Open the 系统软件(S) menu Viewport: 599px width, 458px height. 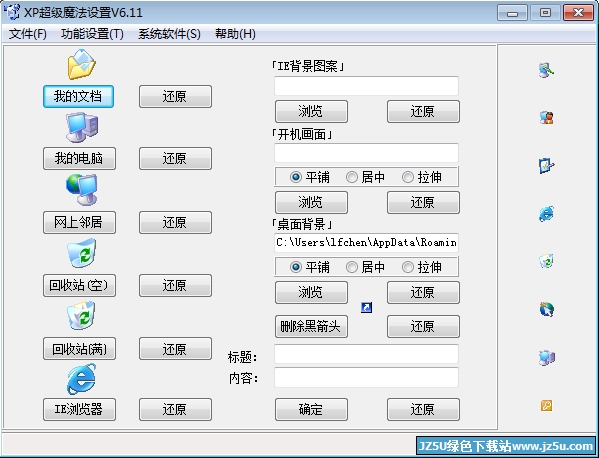(x=169, y=34)
